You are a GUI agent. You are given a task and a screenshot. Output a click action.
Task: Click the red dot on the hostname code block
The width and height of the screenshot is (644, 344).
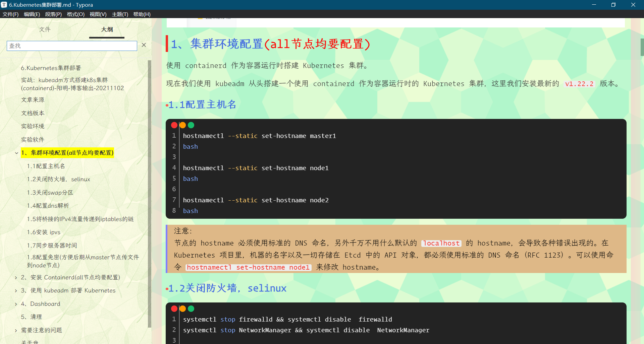[x=174, y=125]
